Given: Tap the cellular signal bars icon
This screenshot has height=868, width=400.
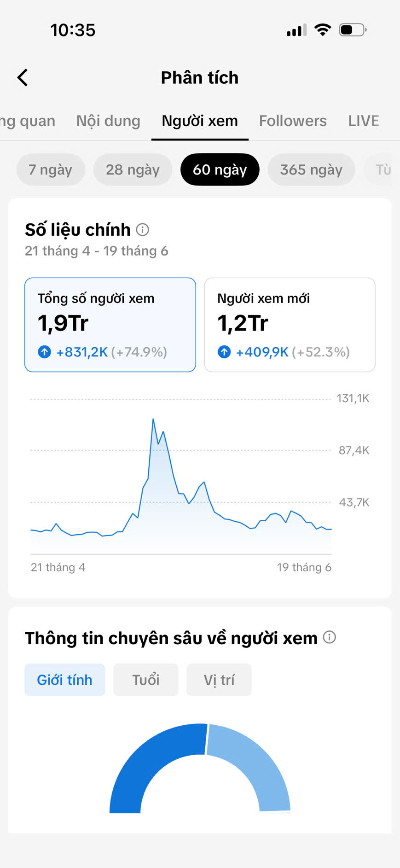Looking at the screenshot, I should click(x=296, y=30).
